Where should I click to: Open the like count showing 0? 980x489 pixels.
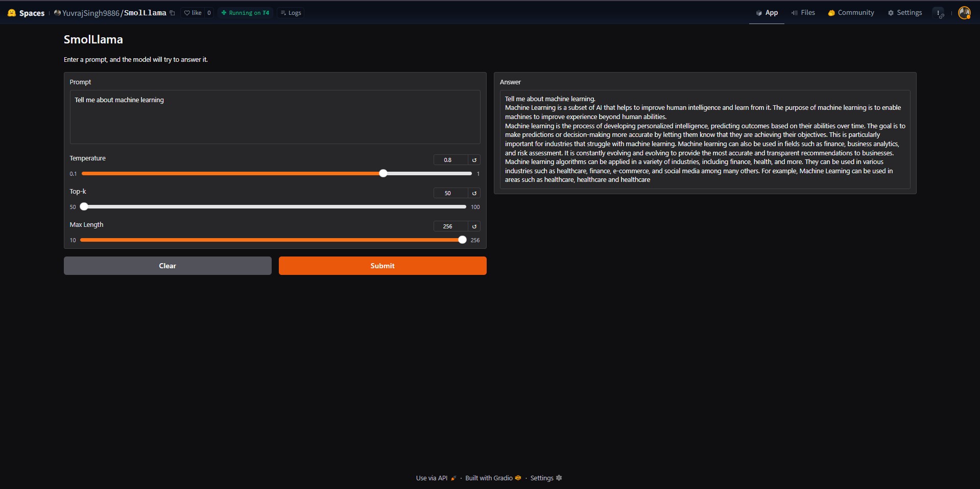pyautogui.click(x=209, y=13)
